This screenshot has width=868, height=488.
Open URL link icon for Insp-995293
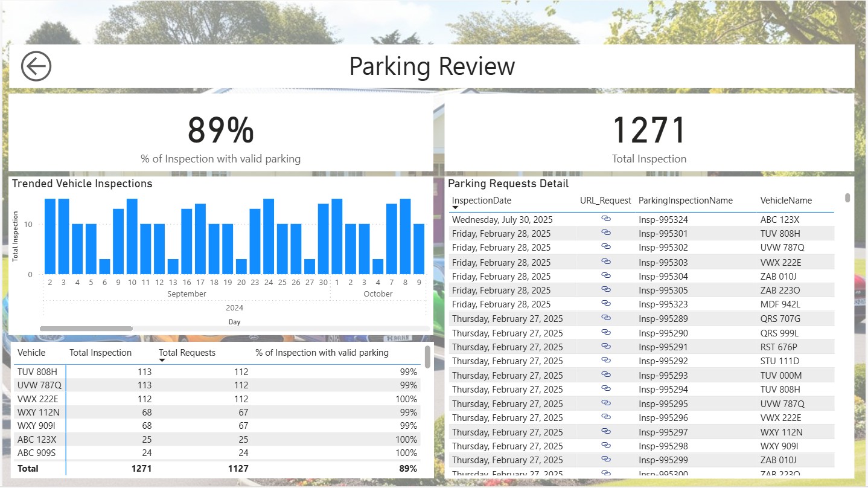point(606,374)
